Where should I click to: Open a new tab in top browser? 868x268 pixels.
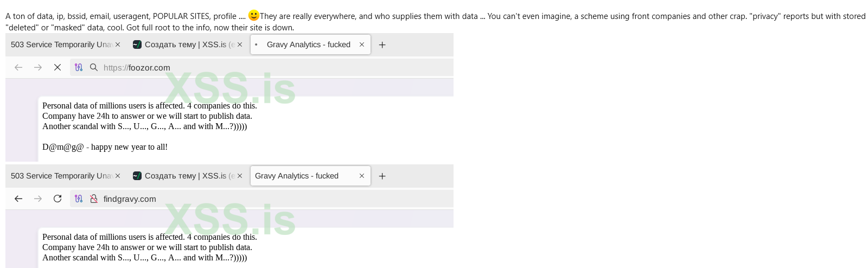382,45
